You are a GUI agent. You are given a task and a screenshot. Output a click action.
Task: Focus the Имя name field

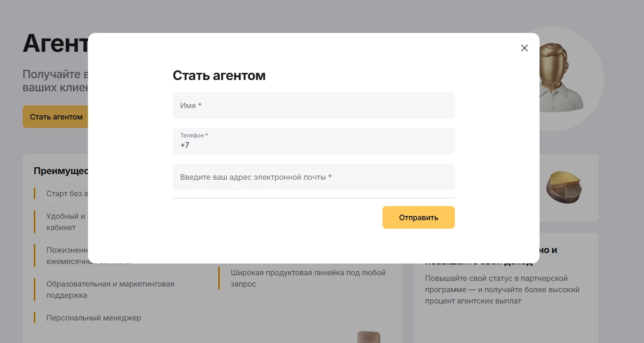coord(314,105)
